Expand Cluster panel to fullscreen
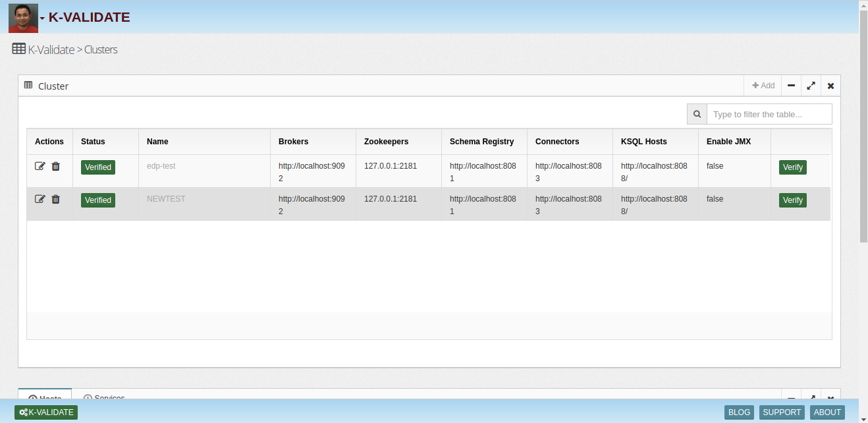 811,86
